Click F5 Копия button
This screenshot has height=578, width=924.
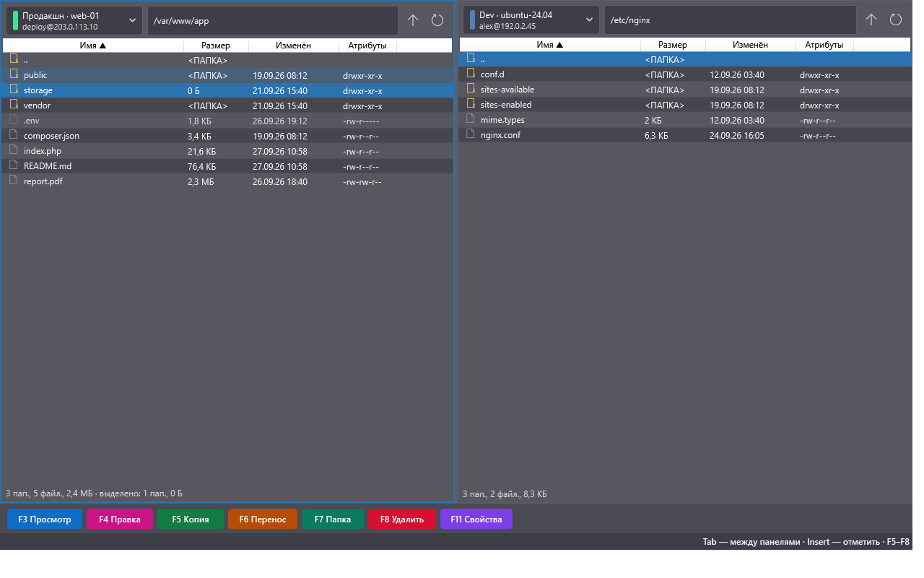pyautogui.click(x=191, y=519)
